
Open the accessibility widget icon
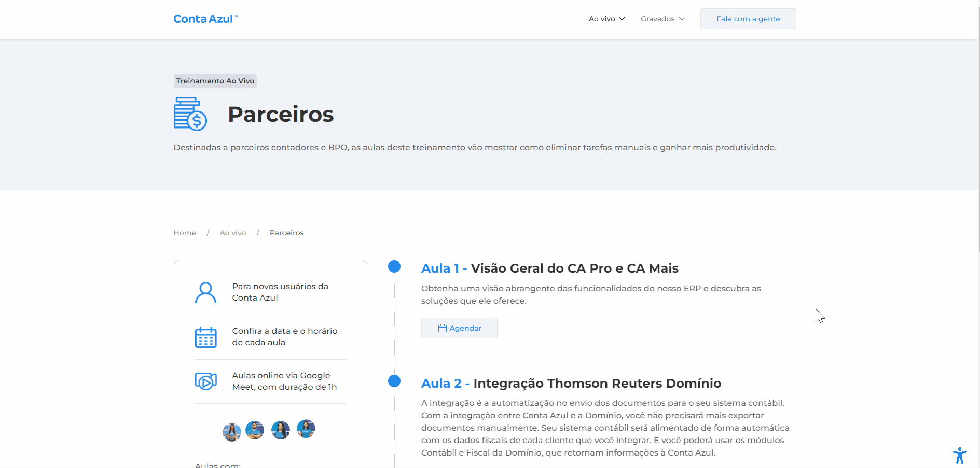pos(960,456)
